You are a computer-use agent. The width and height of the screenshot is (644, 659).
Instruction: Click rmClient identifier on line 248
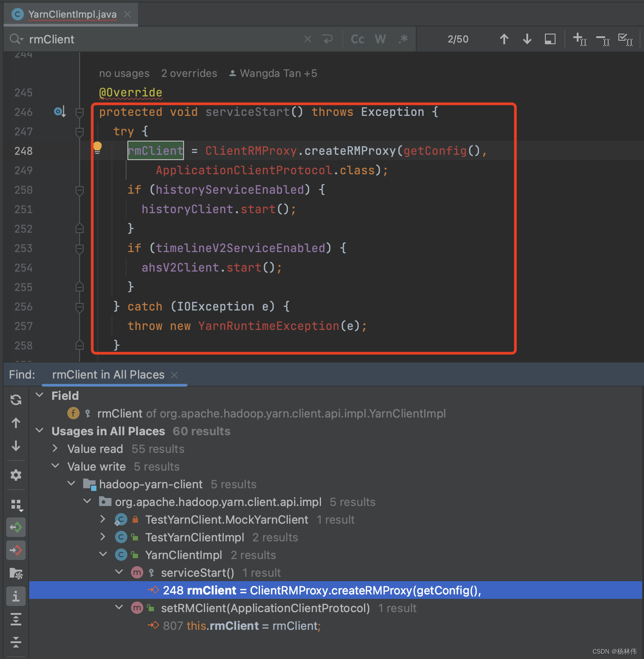click(x=155, y=151)
